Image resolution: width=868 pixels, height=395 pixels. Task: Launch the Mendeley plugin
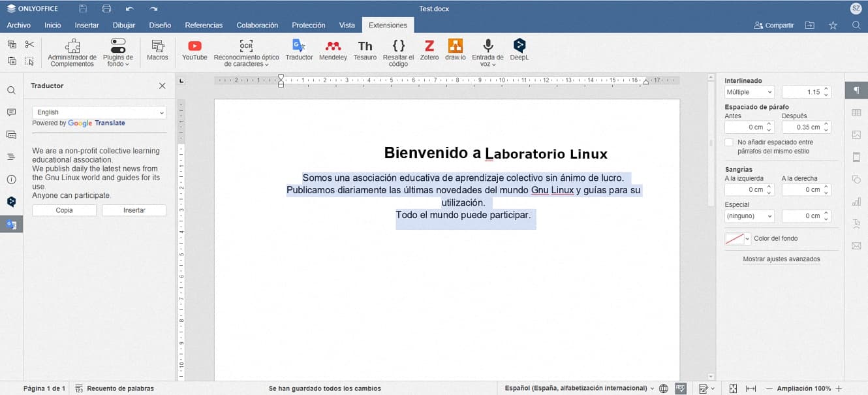[333, 50]
